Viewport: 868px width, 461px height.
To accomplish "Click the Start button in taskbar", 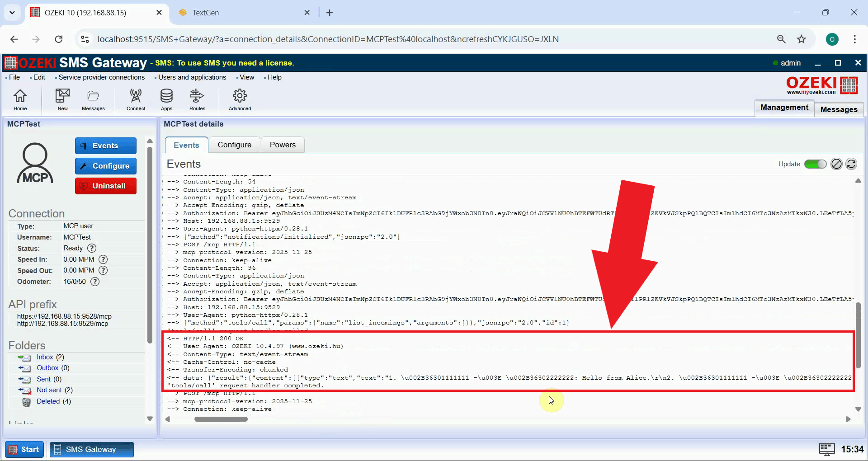I will tap(24, 449).
